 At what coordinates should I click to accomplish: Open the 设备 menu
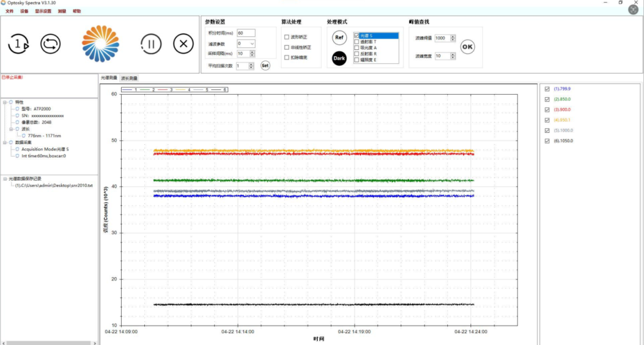tap(24, 11)
